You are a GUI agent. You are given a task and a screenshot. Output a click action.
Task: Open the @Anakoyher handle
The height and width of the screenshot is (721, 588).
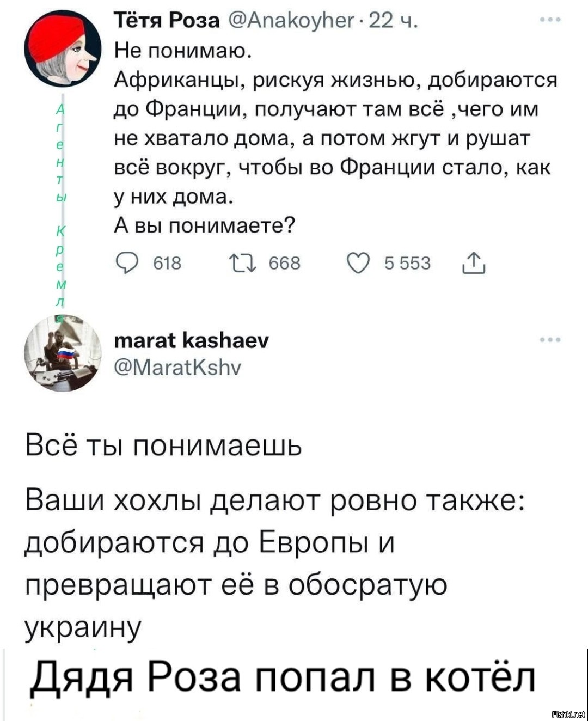pos(289,21)
